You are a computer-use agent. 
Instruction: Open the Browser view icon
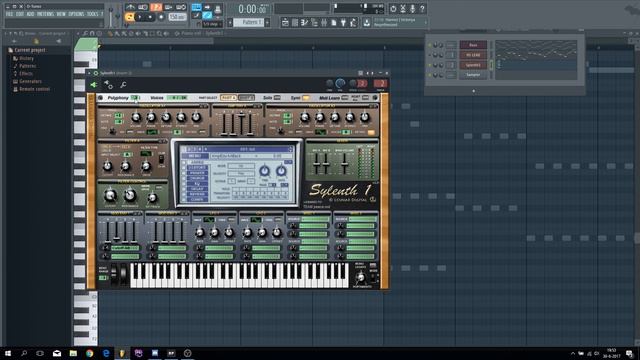point(314,22)
